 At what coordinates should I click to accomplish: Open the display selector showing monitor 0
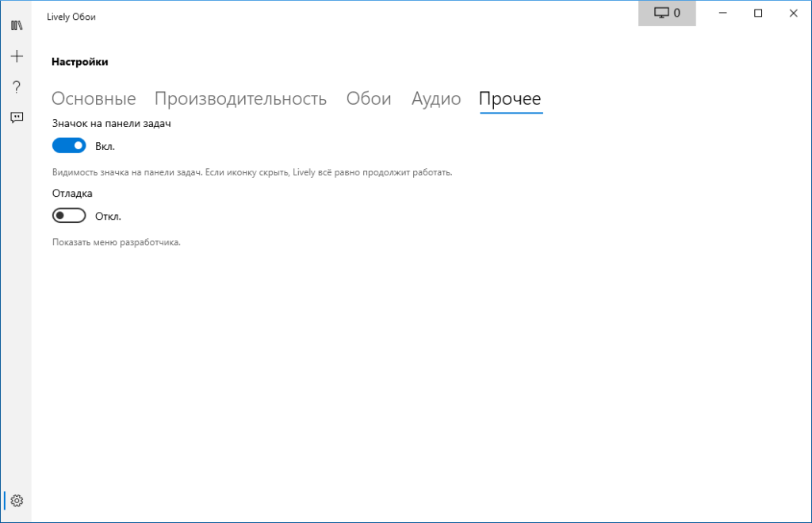[x=666, y=13]
